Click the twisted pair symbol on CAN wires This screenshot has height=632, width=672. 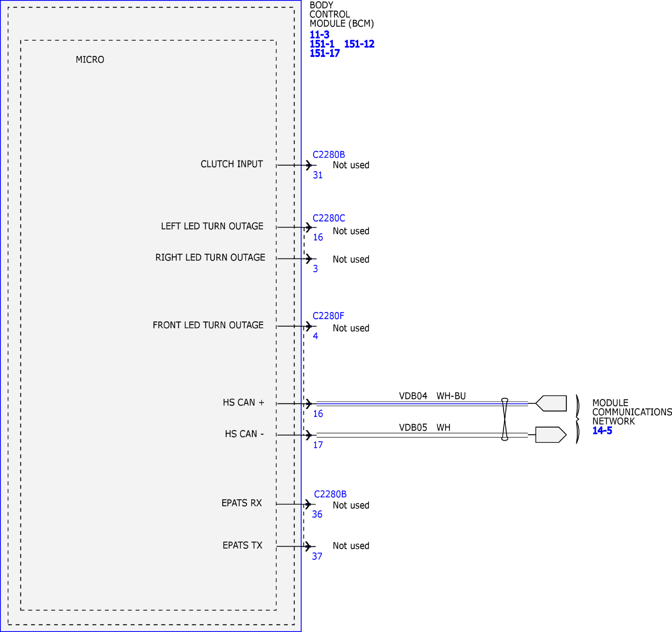[505, 419]
